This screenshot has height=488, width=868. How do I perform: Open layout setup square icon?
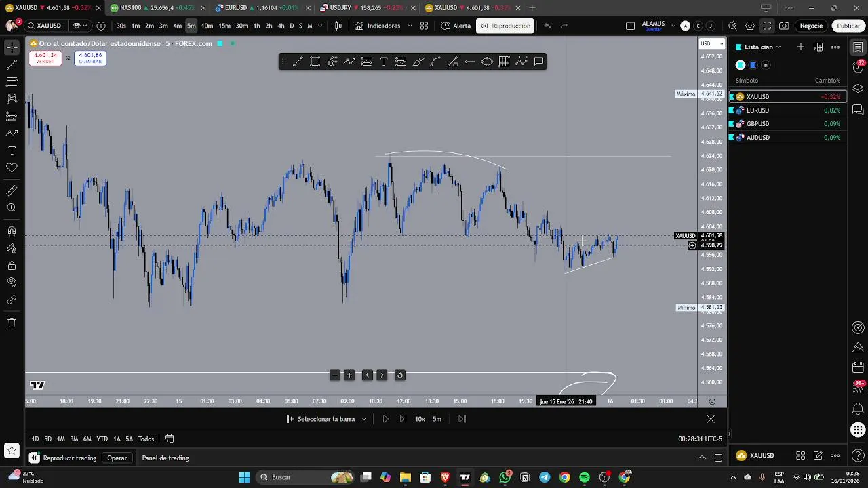[630, 26]
